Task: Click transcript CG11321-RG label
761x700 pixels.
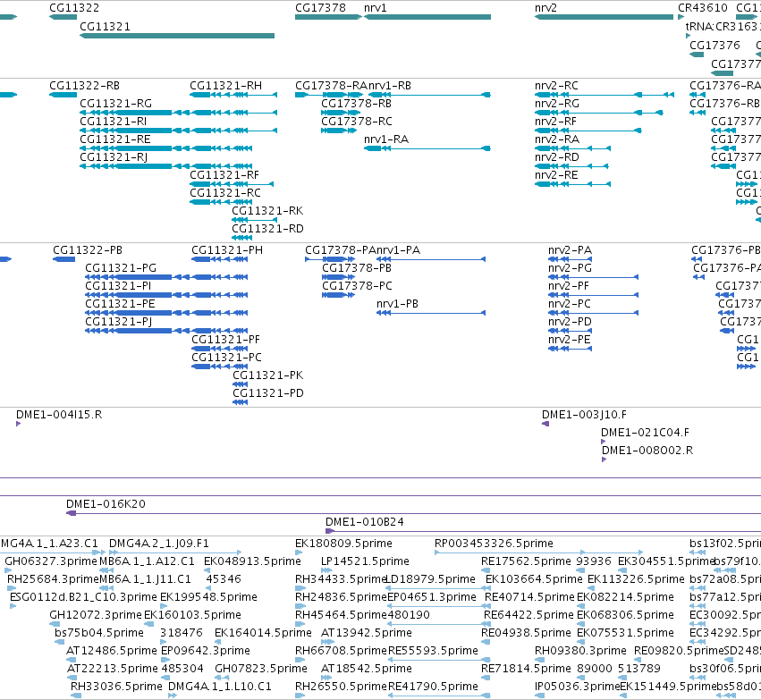Action: pyautogui.click(x=115, y=104)
